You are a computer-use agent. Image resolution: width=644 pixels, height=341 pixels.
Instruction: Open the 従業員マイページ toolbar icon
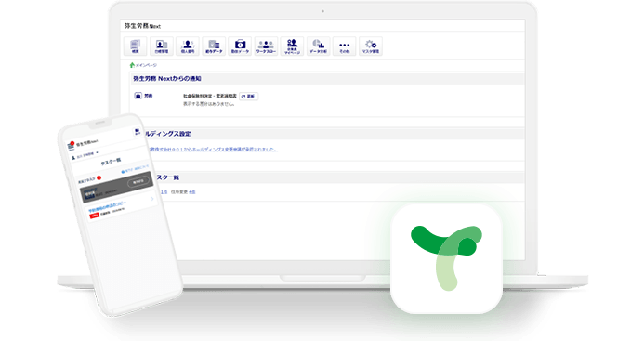click(292, 46)
